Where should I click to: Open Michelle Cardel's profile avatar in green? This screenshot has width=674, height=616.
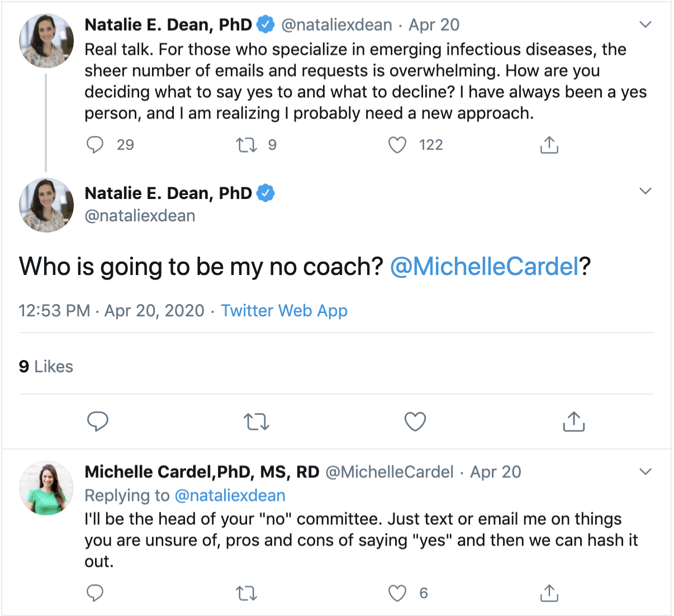point(46,488)
